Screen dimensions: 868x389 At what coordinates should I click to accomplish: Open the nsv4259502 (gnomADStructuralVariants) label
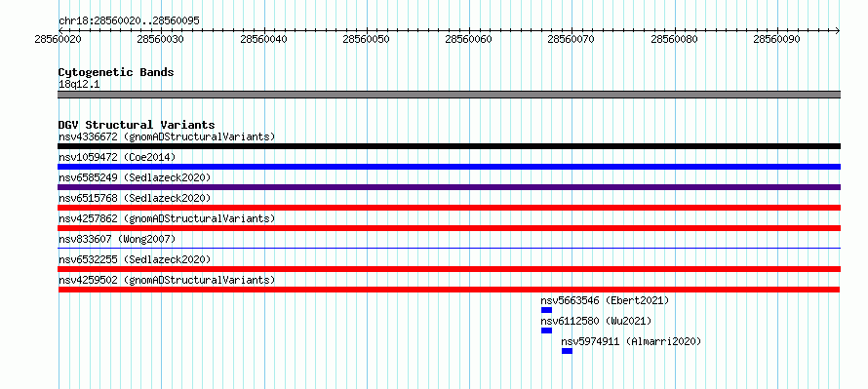coord(167,280)
